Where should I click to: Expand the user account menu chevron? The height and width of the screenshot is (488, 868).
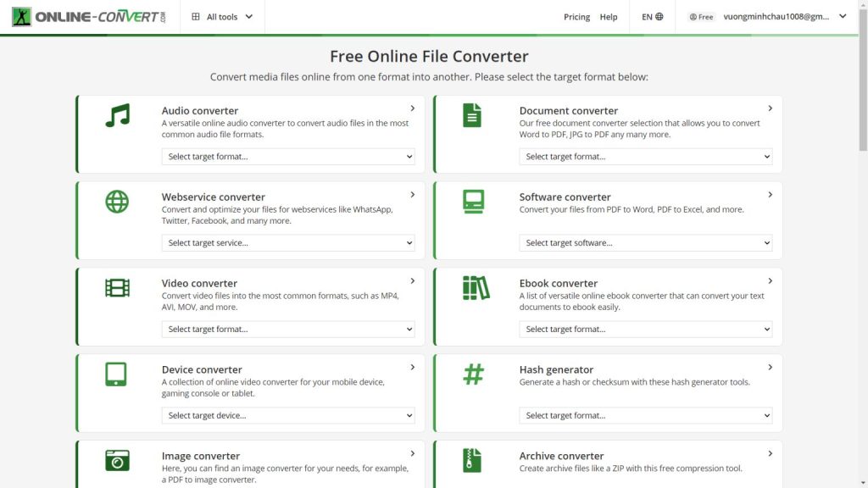843,16
